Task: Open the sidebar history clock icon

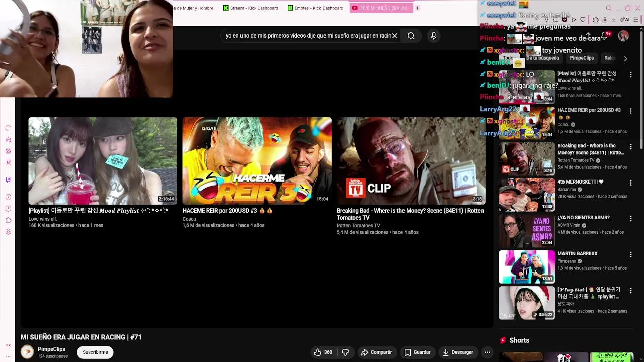Action: point(8,208)
